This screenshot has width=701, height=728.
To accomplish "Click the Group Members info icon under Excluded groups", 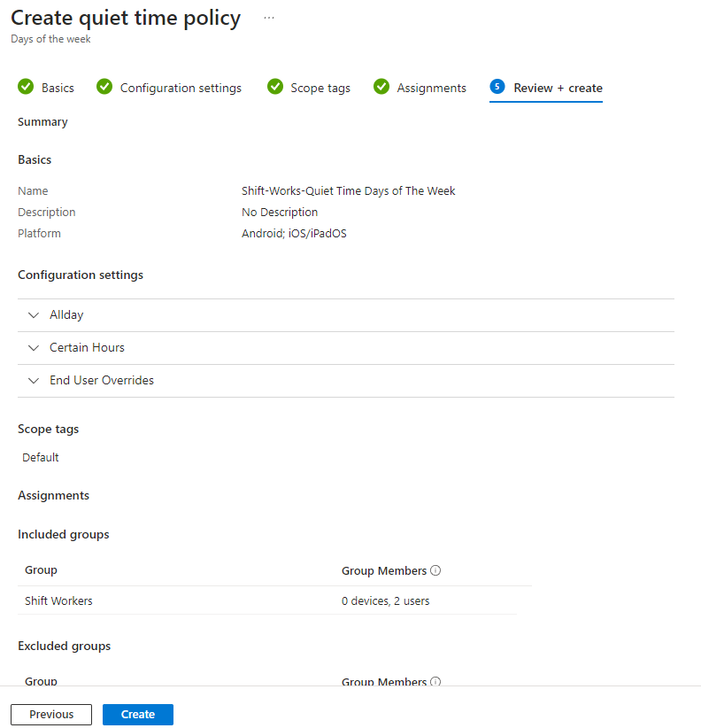I will tap(435, 682).
